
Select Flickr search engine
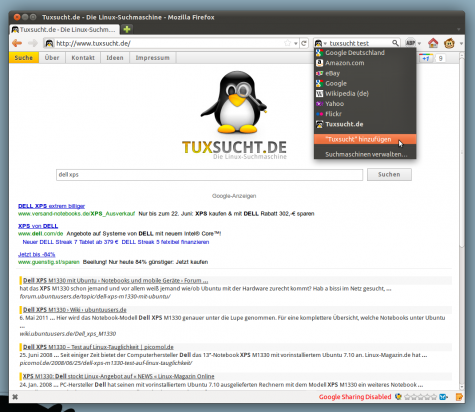(365, 114)
